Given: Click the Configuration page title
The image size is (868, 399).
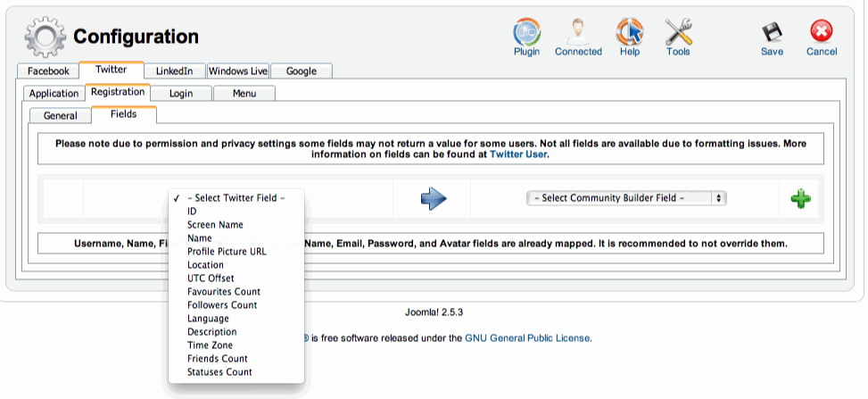Looking at the screenshot, I should (136, 37).
